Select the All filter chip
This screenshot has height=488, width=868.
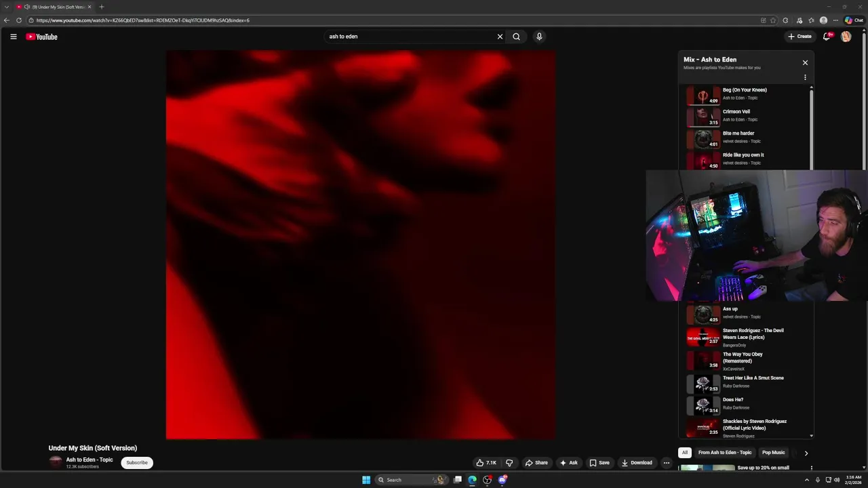[685, 453]
